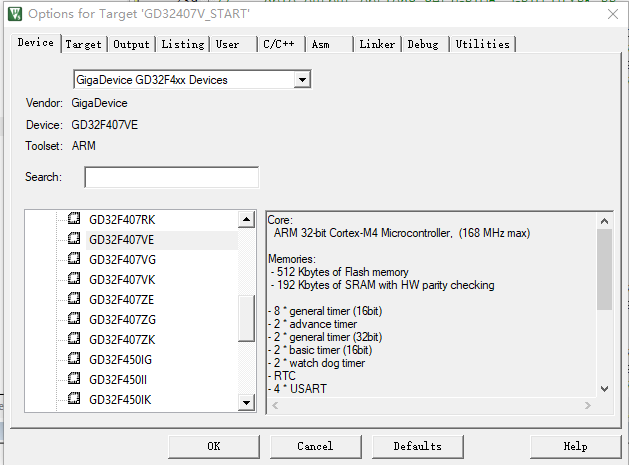Click the chip icon beside GD32F407ZG
629x465 pixels.
tap(74, 318)
